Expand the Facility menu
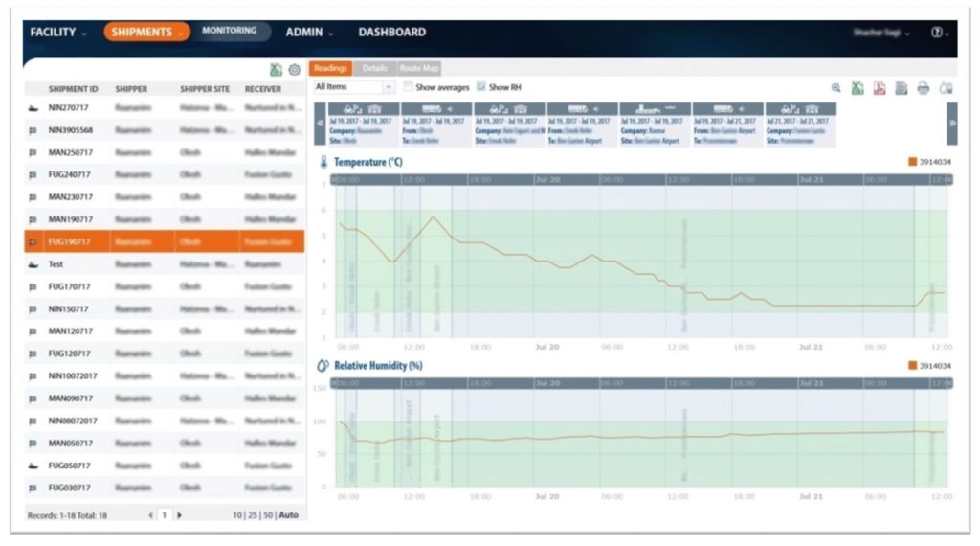Screen dimensions: 980x546 point(57,33)
